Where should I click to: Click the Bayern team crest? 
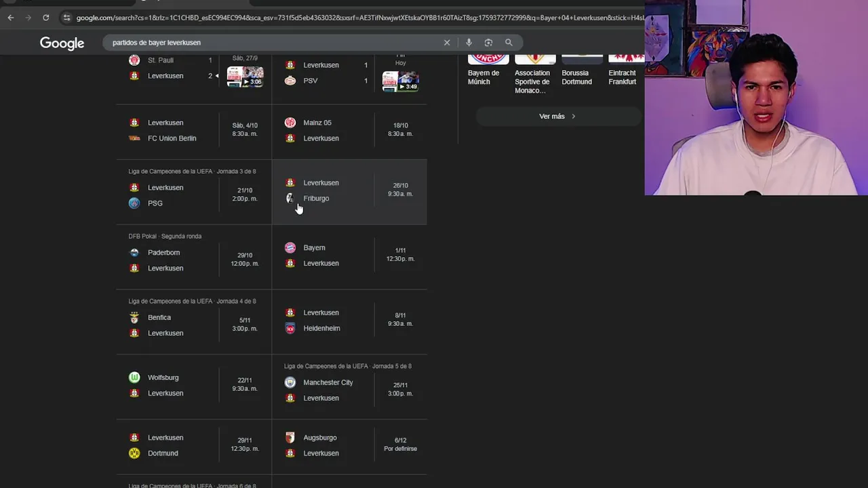tap(290, 248)
